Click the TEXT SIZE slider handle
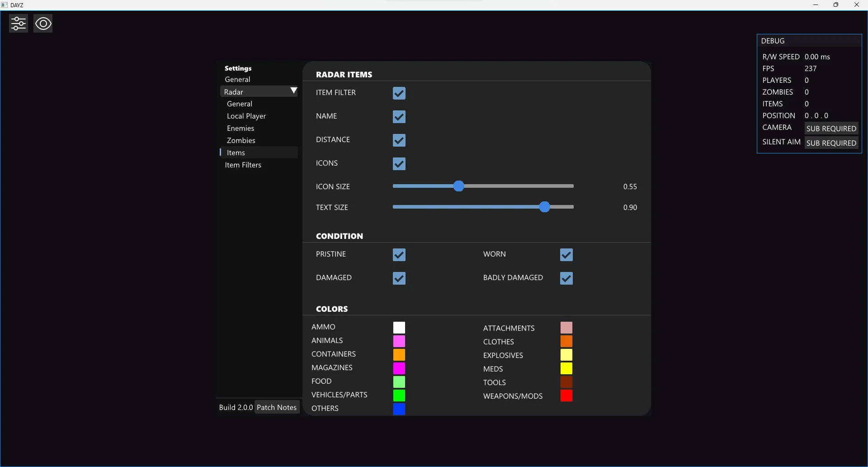The width and height of the screenshot is (868, 467). click(x=544, y=207)
